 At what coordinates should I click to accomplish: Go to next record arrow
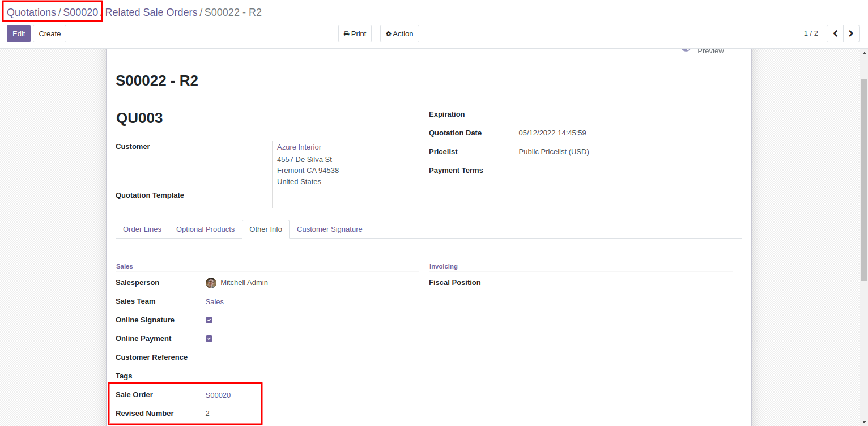(851, 33)
